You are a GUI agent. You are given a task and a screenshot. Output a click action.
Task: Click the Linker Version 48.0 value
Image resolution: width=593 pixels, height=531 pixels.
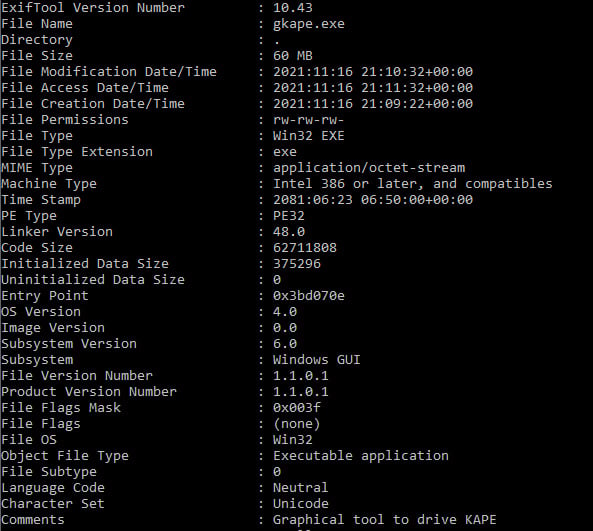289,232
